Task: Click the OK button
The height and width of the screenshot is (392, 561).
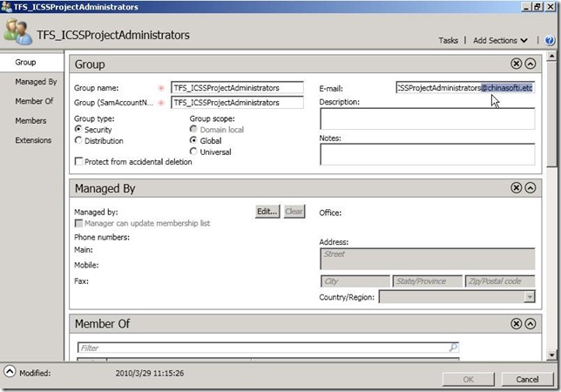Action: pos(469,380)
